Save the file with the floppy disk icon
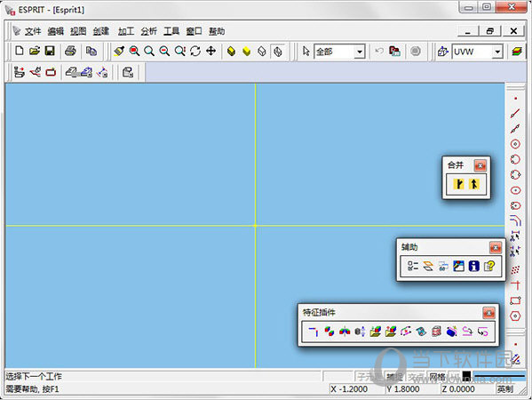Image resolution: width=532 pixels, height=400 pixels. pos(50,52)
